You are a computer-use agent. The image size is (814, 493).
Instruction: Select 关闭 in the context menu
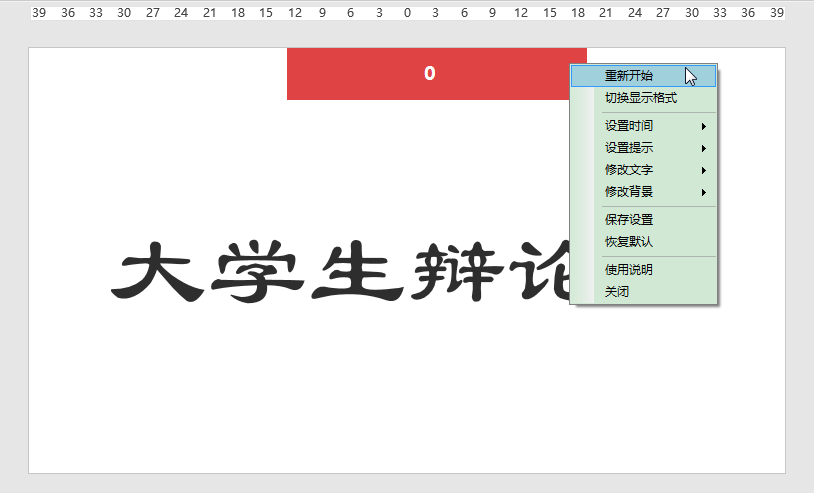tap(643, 292)
